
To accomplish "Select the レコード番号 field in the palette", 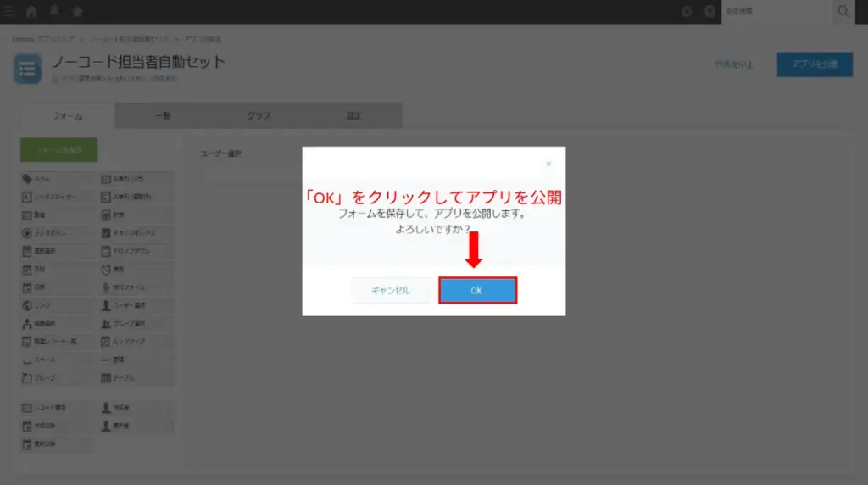I will pyautogui.click(x=58, y=408).
